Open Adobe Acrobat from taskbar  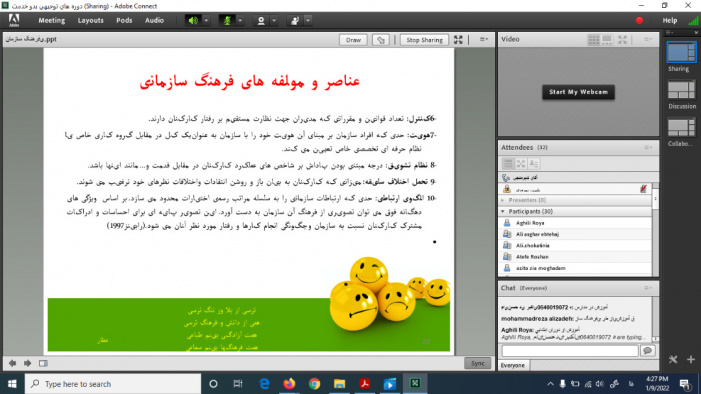point(364,384)
